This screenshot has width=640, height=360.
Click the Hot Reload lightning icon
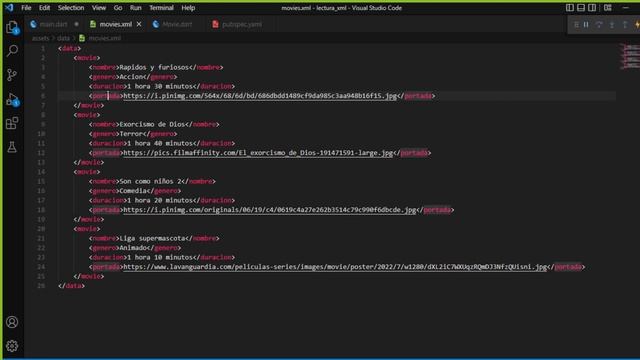pos(637,25)
